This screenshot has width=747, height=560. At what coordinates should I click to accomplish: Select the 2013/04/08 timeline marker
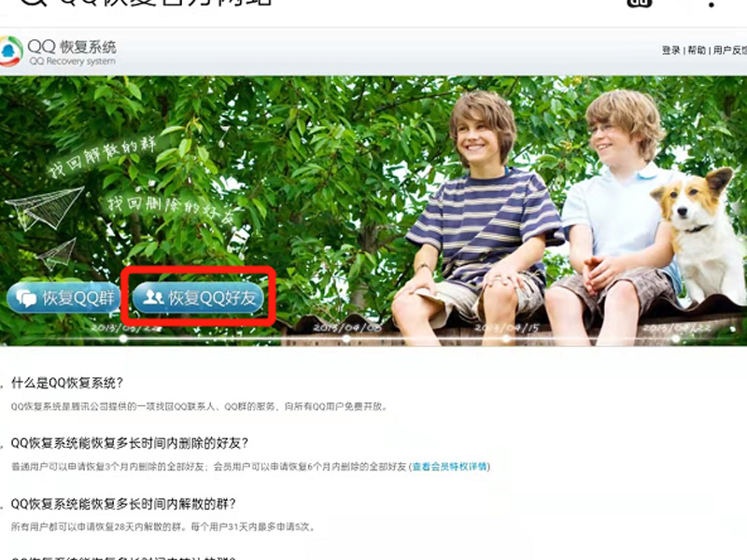tap(346, 329)
